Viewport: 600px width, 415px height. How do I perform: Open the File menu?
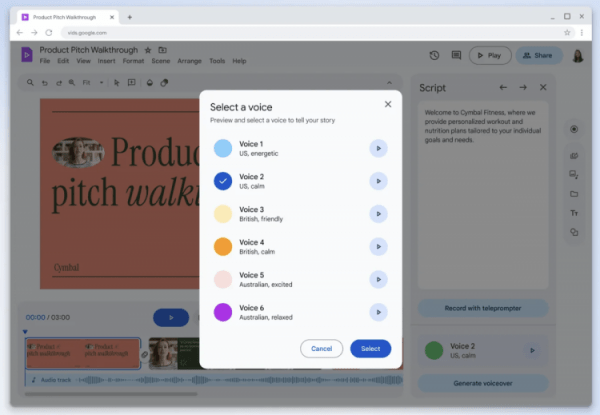[x=45, y=61]
